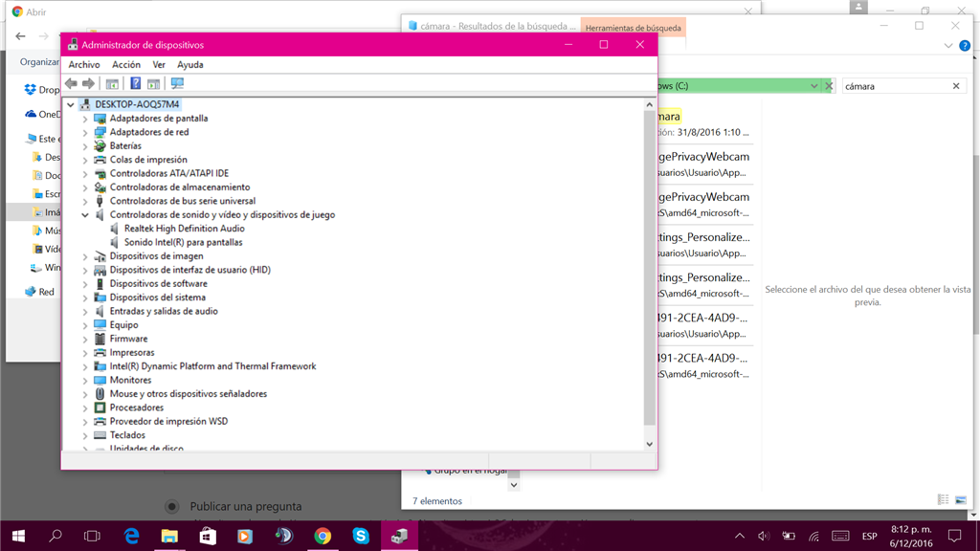Viewport: 980px width, 551px height.
Task: Select Controladoras de bus serie universal entry
Action: tap(183, 201)
